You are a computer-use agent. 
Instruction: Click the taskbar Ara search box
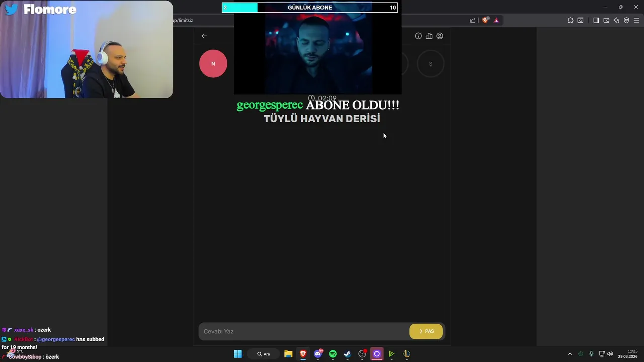pyautogui.click(x=263, y=354)
